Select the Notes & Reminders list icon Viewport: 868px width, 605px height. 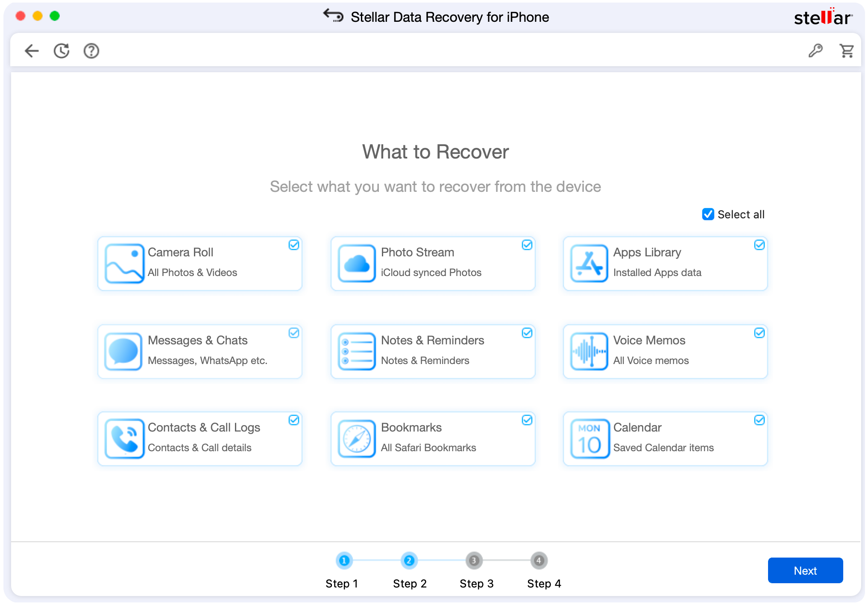click(x=356, y=351)
